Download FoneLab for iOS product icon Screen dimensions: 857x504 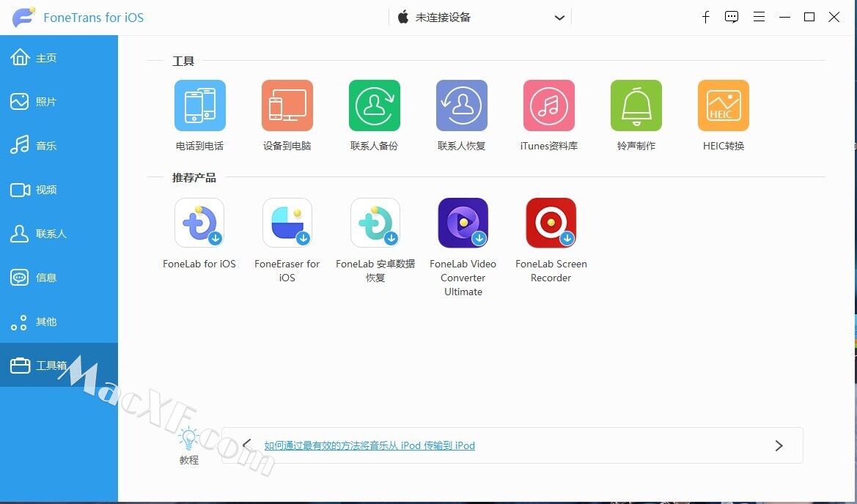pyautogui.click(x=199, y=223)
